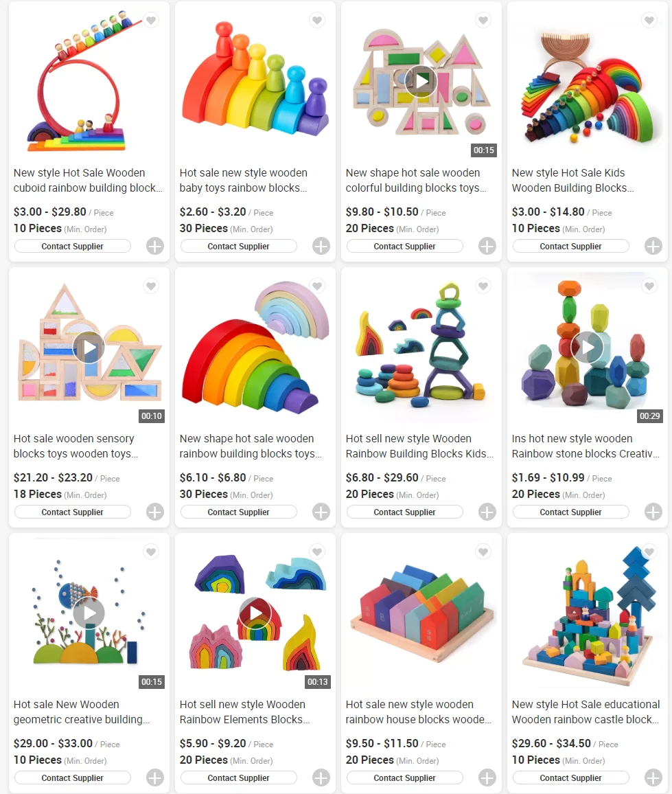672x794 pixels.
Task: Contact Supplier for cuboid rainbow building block
Action: (72, 246)
